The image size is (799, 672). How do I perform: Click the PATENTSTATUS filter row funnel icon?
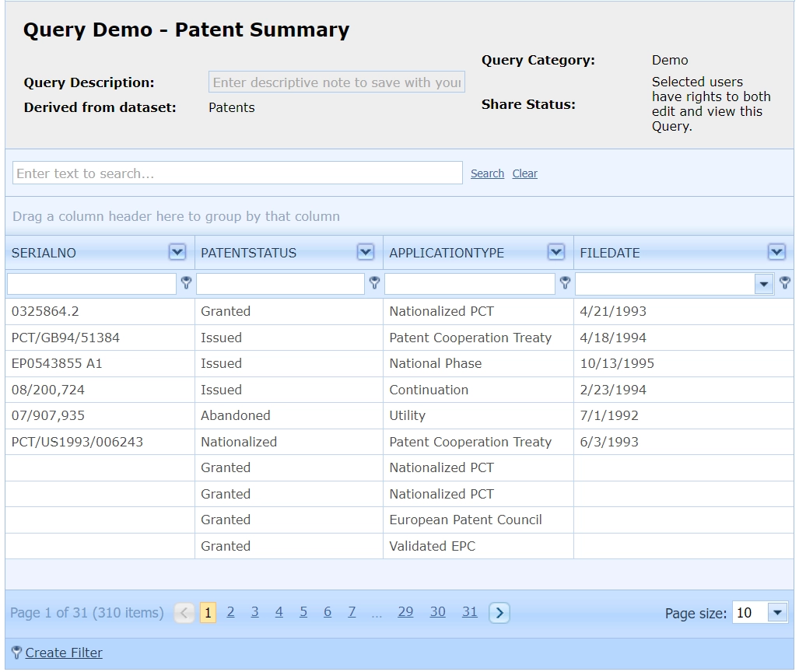pos(374,283)
